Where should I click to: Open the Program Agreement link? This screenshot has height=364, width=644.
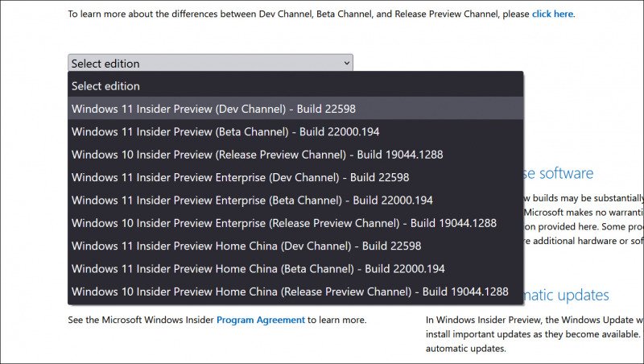click(261, 320)
